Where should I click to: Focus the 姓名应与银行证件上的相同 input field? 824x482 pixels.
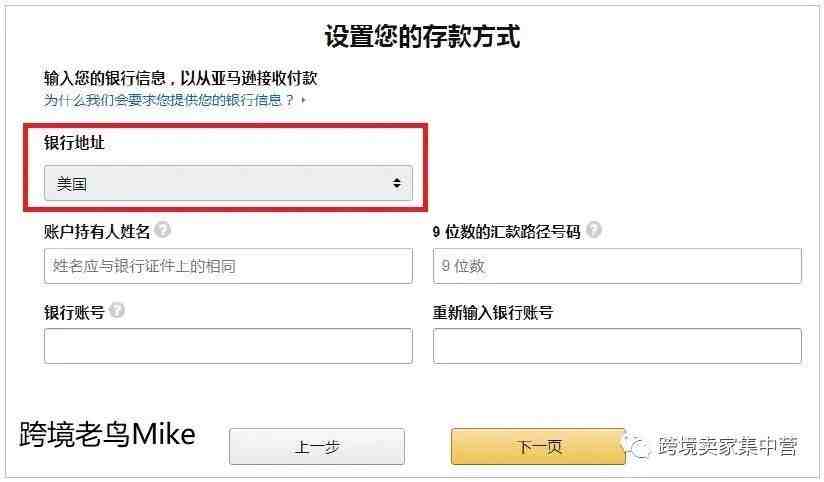coord(228,266)
